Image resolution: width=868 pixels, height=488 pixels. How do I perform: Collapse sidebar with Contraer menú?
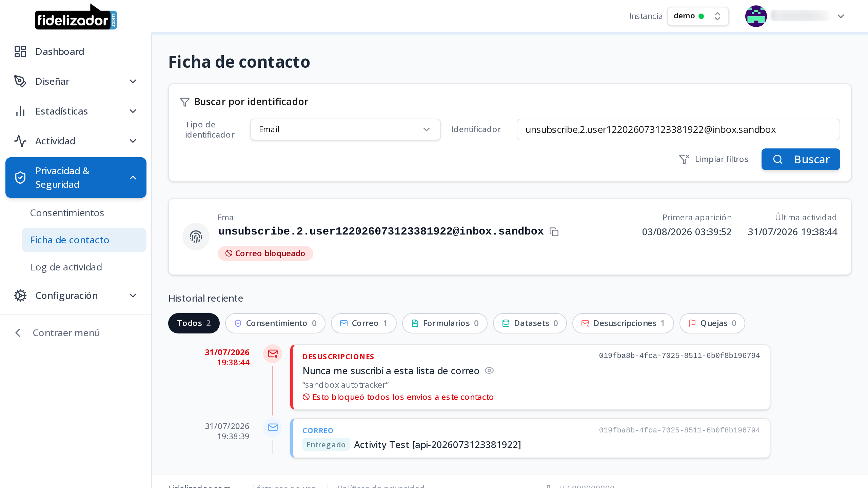58,333
